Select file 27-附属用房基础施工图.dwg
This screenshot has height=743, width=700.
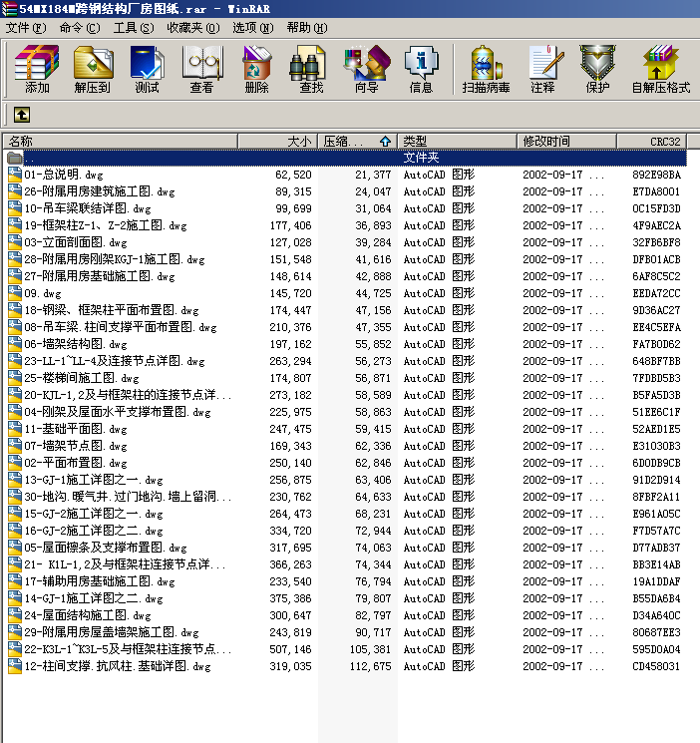point(100,276)
